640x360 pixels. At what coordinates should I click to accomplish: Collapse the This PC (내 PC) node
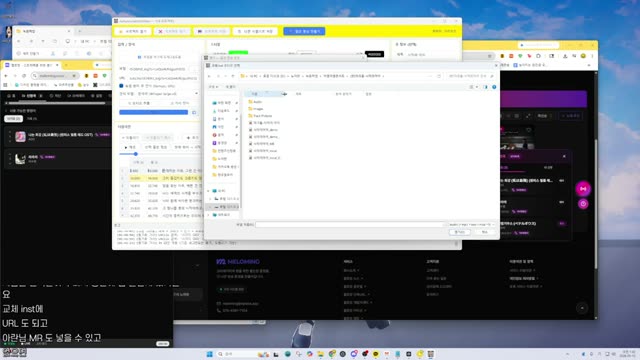(209, 191)
